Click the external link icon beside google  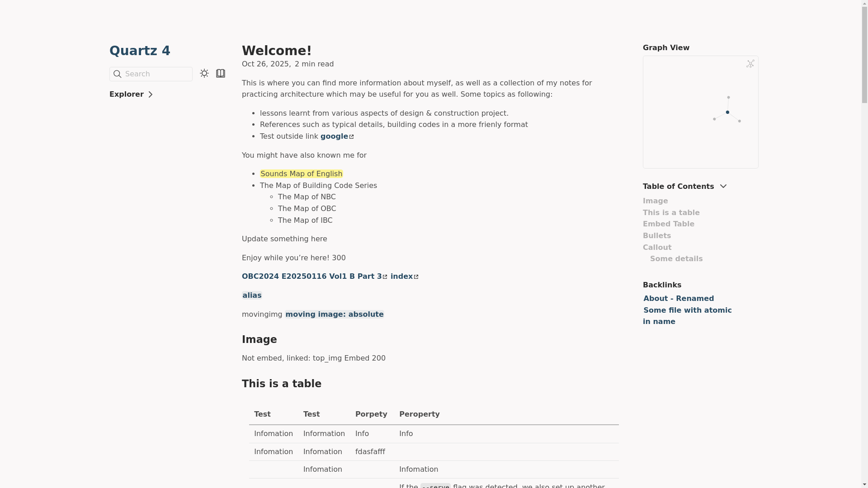(x=352, y=137)
